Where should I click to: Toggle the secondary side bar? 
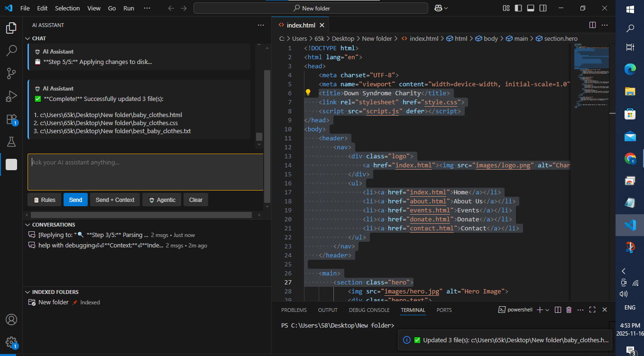pyautogui.click(x=543, y=8)
